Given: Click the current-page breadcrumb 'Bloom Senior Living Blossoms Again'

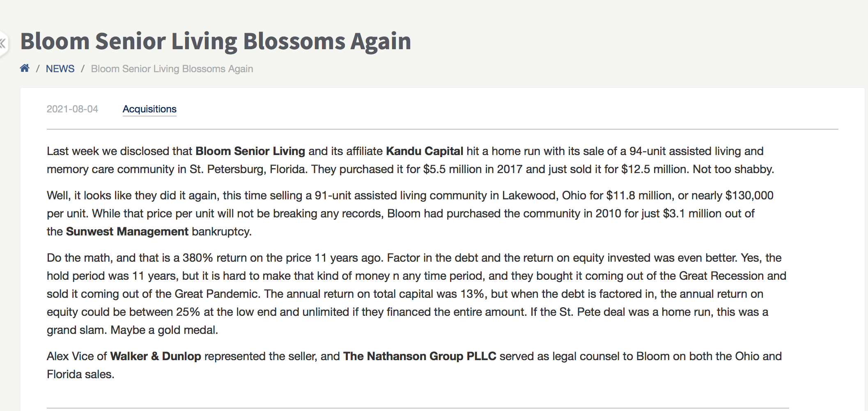Looking at the screenshot, I should tap(172, 68).
